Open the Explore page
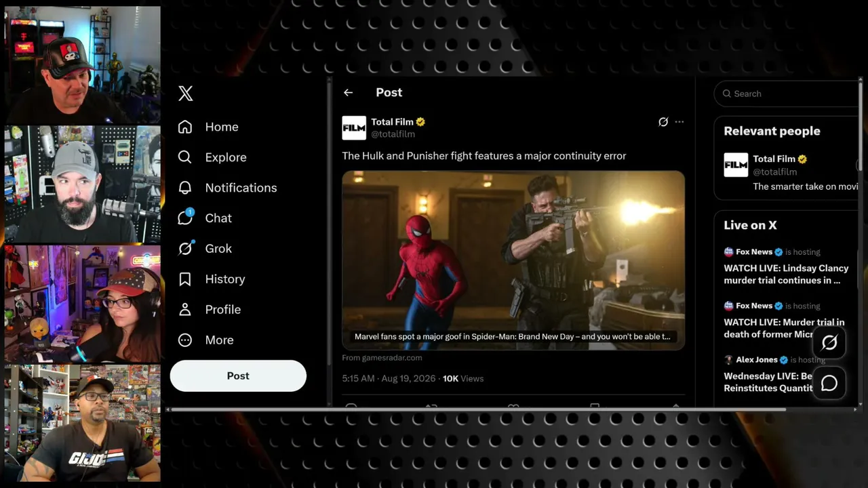This screenshot has width=868, height=488. [x=212, y=157]
